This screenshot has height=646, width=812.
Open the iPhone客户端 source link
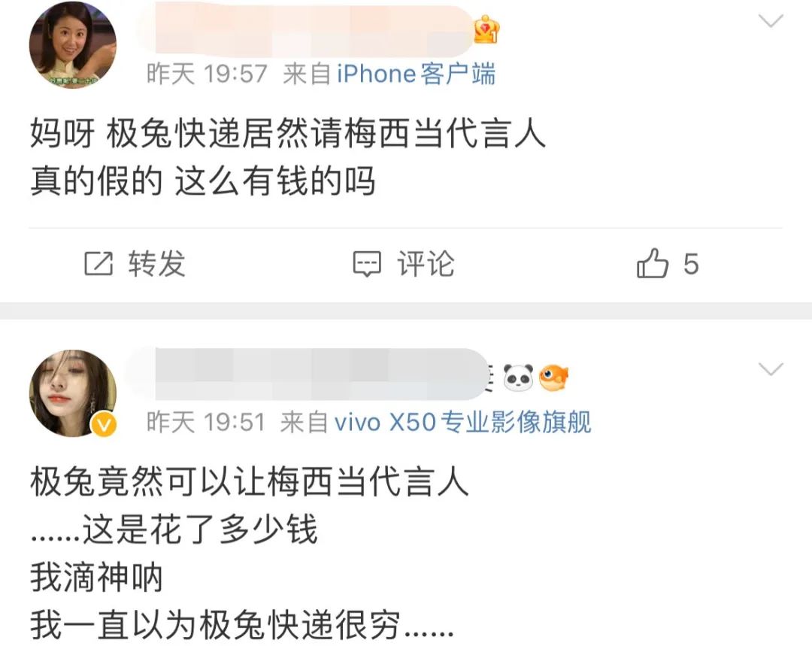tap(416, 74)
